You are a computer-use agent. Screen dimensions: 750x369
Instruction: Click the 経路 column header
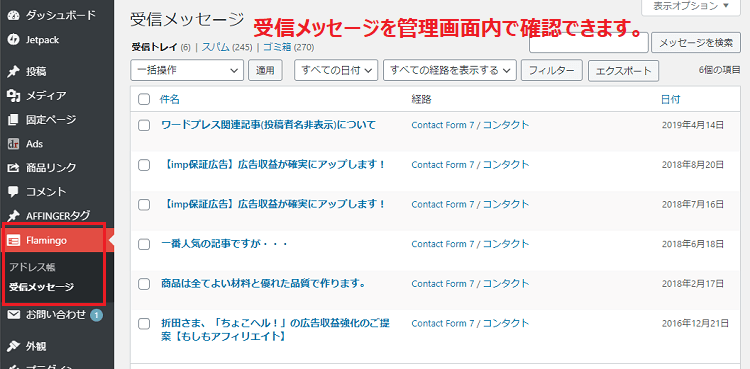421,99
